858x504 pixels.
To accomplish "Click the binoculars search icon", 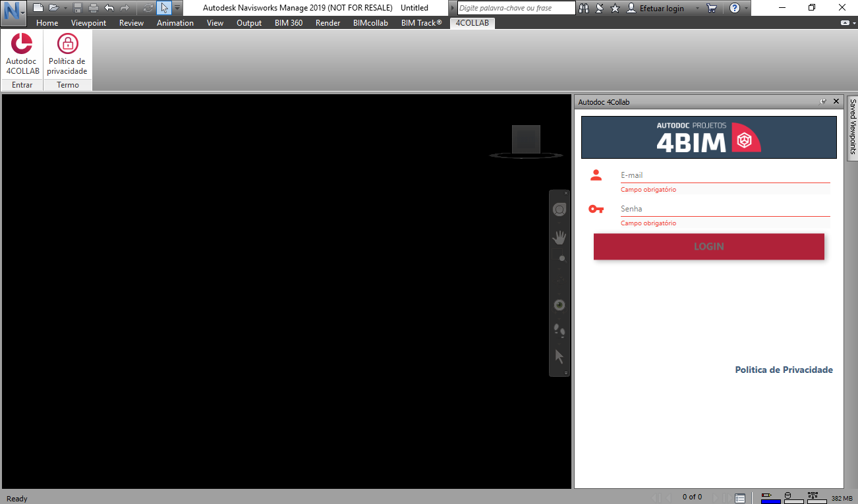I will pyautogui.click(x=585, y=8).
